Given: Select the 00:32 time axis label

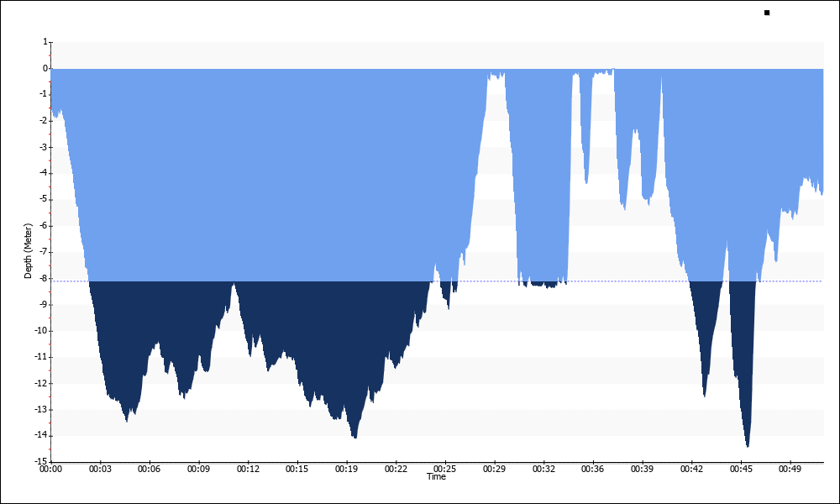Looking at the screenshot, I should pos(543,470).
